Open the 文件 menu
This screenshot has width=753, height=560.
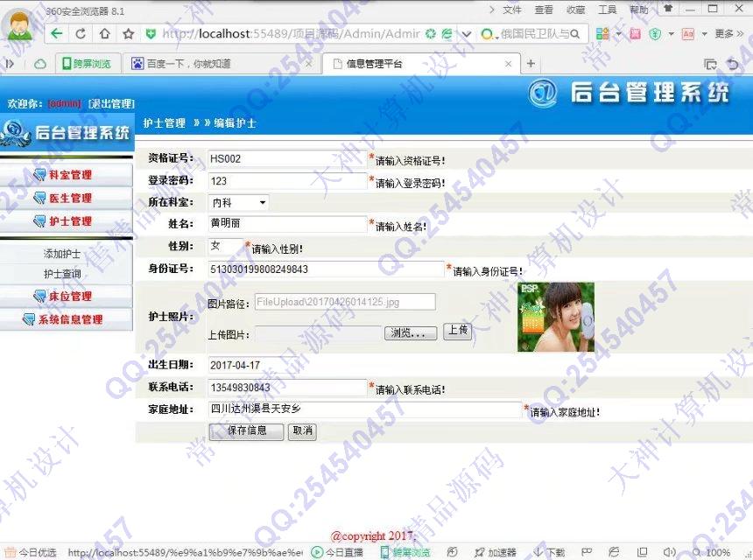click(512, 10)
